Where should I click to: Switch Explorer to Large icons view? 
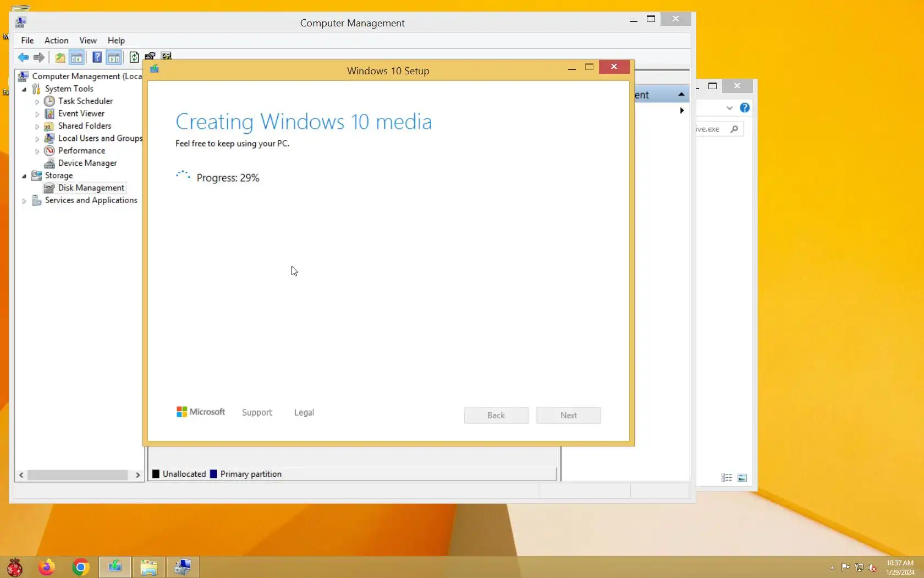tap(742, 478)
